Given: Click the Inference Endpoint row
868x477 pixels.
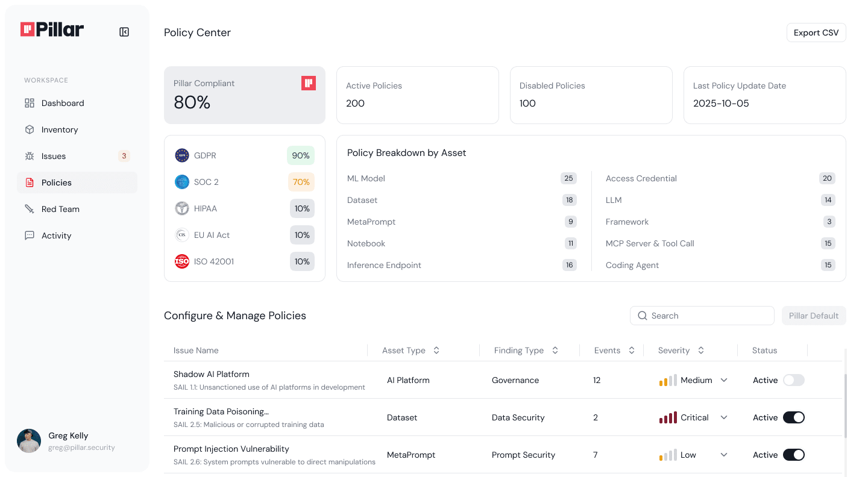Looking at the screenshot, I should coord(462,265).
